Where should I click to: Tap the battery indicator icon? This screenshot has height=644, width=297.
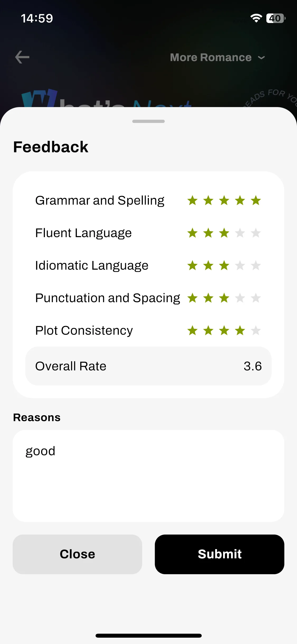point(276,18)
